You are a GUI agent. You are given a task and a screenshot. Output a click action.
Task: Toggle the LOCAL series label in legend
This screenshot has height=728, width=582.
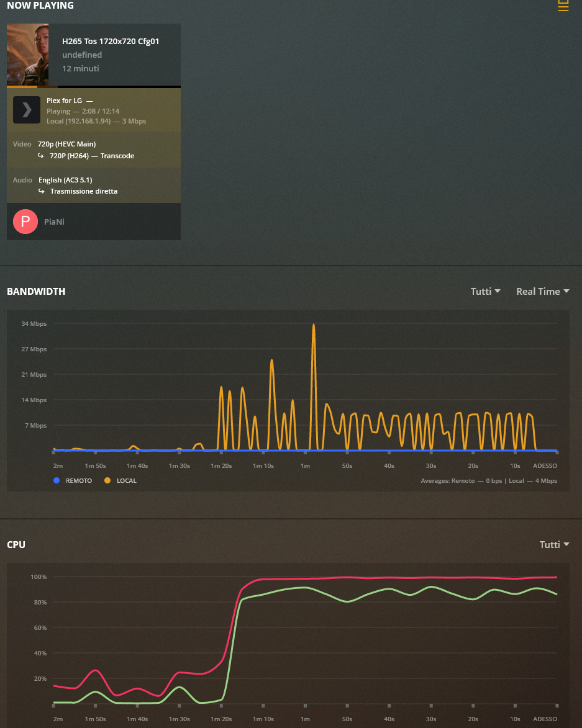click(126, 481)
